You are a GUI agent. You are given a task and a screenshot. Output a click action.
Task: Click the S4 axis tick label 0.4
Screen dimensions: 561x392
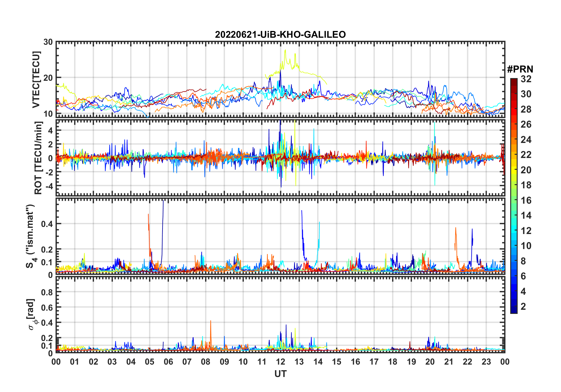tap(47, 224)
